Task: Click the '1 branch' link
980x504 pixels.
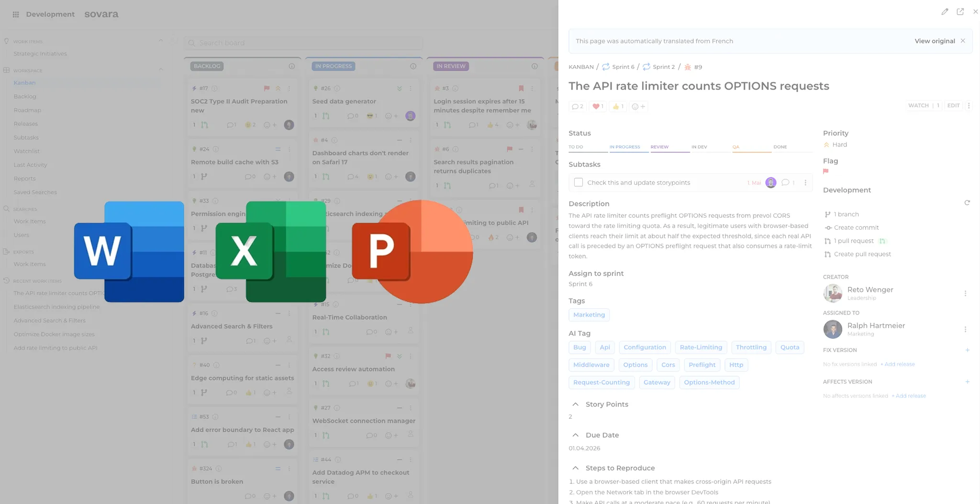Action: click(x=846, y=214)
